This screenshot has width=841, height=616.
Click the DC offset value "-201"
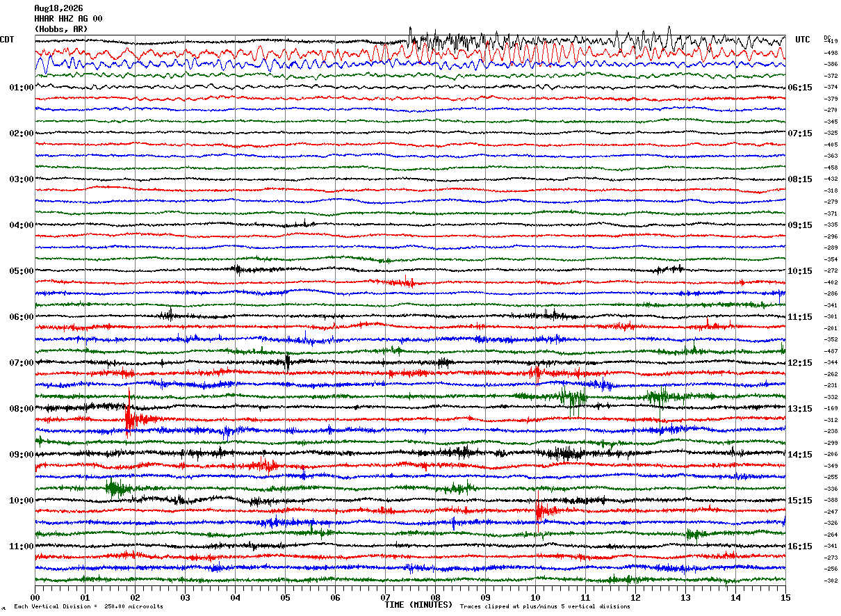coord(831,328)
